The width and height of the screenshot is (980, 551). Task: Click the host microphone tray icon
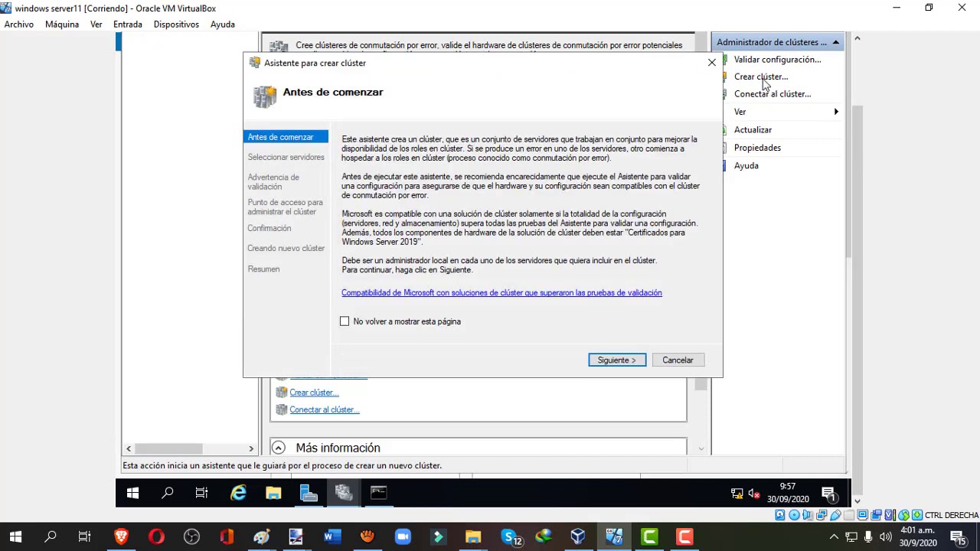point(868,536)
